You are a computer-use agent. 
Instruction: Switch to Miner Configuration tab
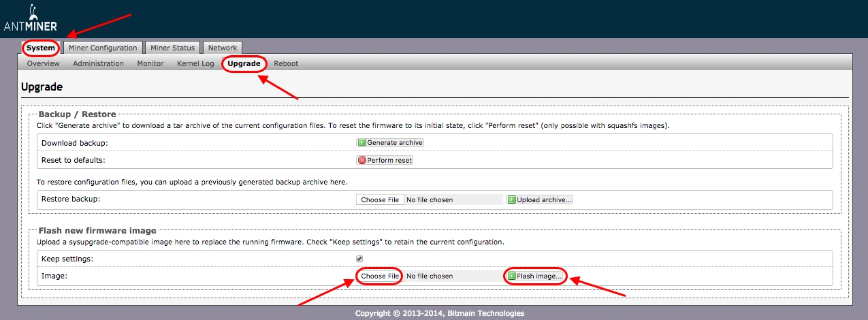pos(103,48)
